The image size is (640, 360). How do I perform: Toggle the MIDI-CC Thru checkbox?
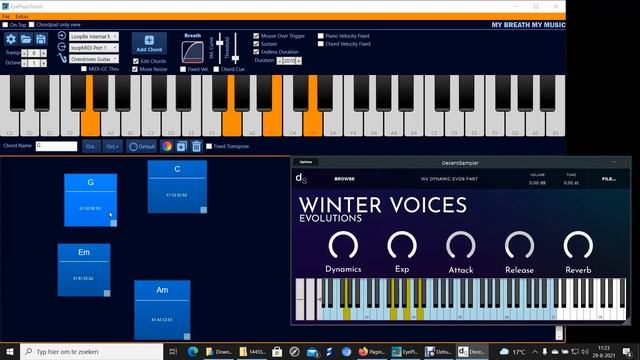[x=84, y=69]
